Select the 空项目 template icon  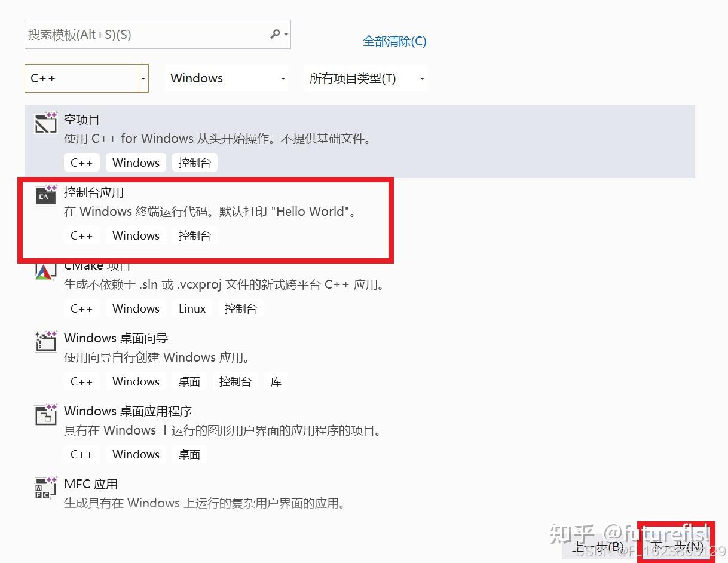click(x=45, y=123)
